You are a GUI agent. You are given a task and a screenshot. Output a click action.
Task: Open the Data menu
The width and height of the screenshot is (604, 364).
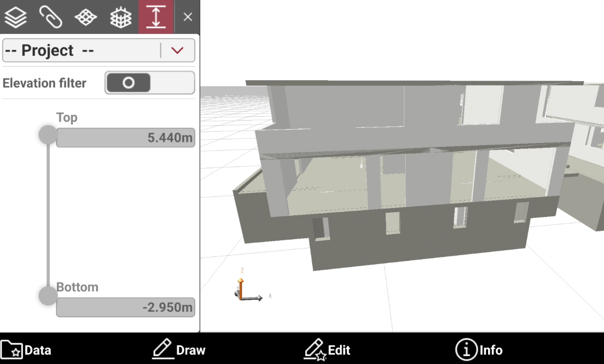pyautogui.click(x=26, y=350)
